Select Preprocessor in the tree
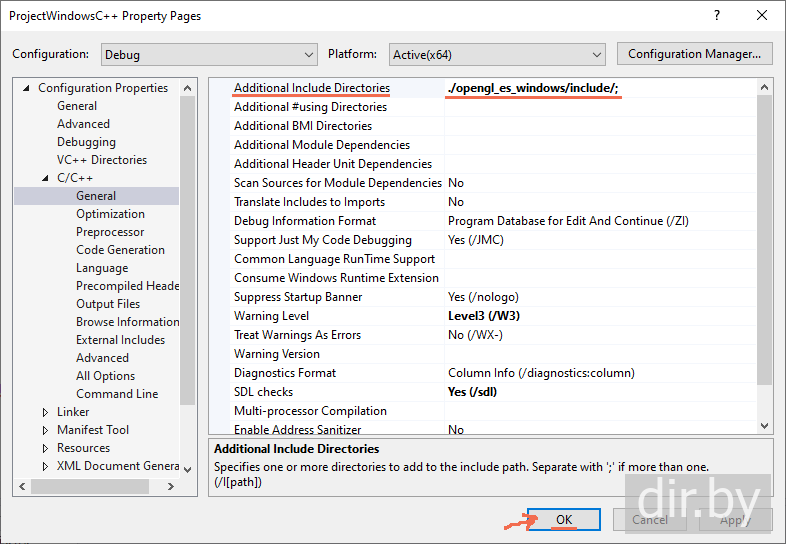This screenshot has height=544, width=786. 110,232
